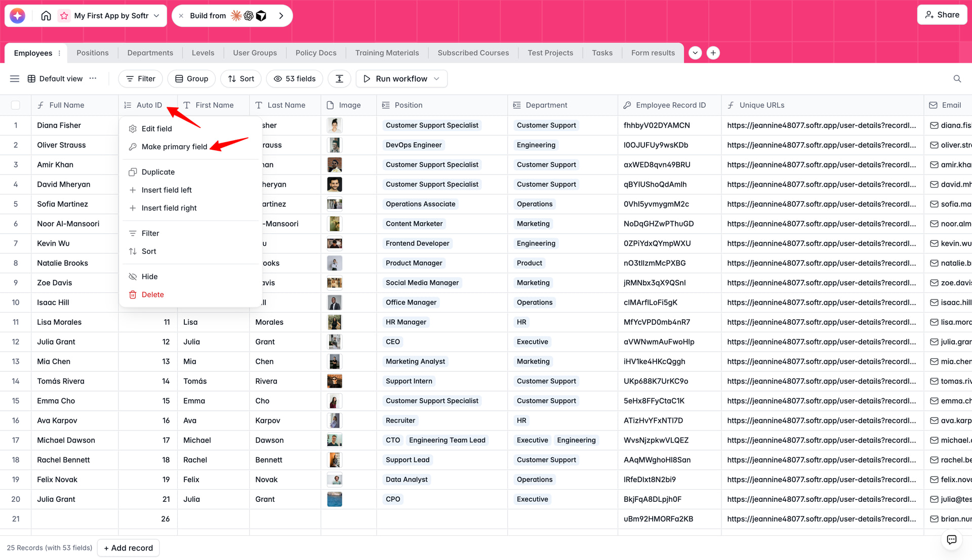Viewport: 972px width, 560px height.
Task: Toggle the select-all header checkbox
Action: 16,105
